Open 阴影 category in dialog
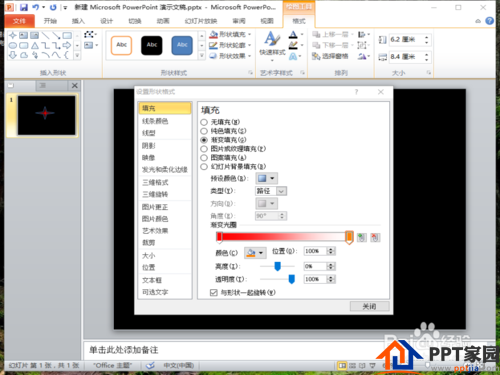The height and width of the screenshot is (375, 500). pos(165,146)
